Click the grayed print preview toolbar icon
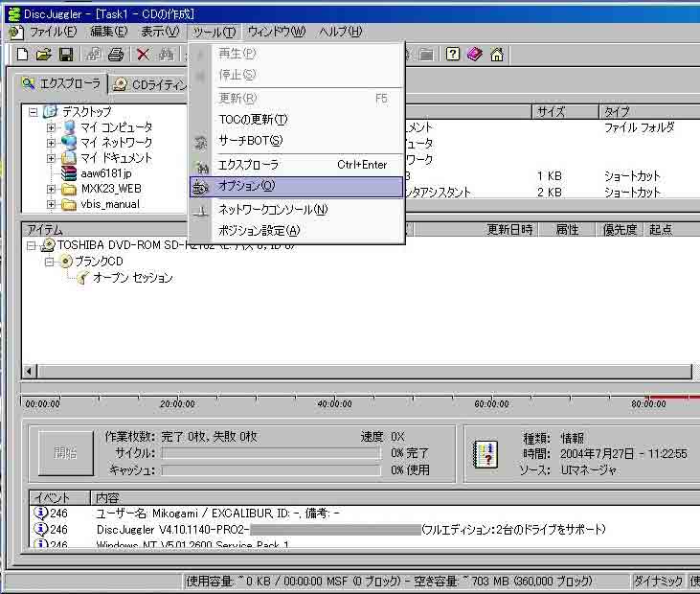Viewport: 700px width, 594px height. 93,55
